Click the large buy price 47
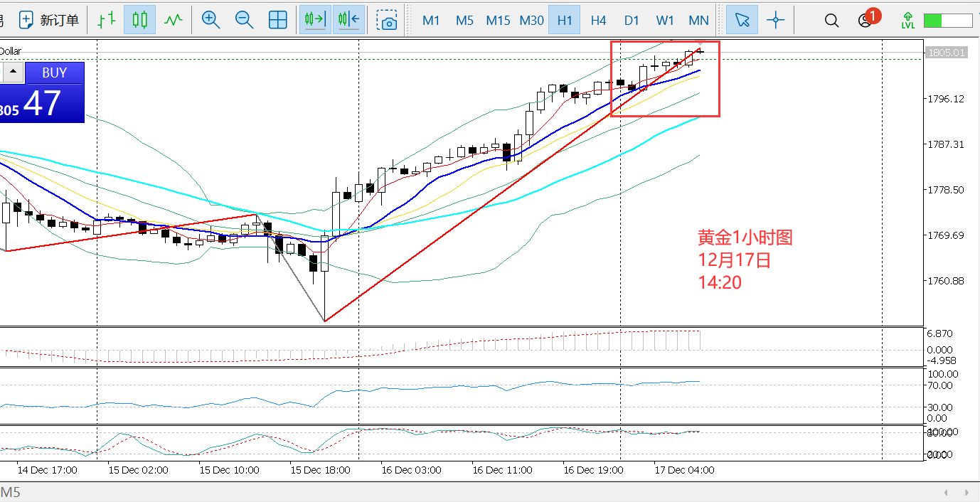The width and height of the screenshot is (980, 502). [43, 104]
